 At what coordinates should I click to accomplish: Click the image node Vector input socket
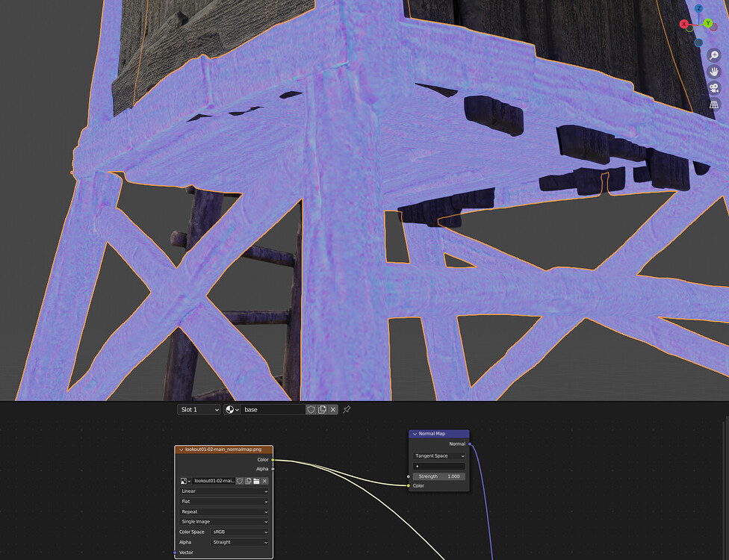175,553
